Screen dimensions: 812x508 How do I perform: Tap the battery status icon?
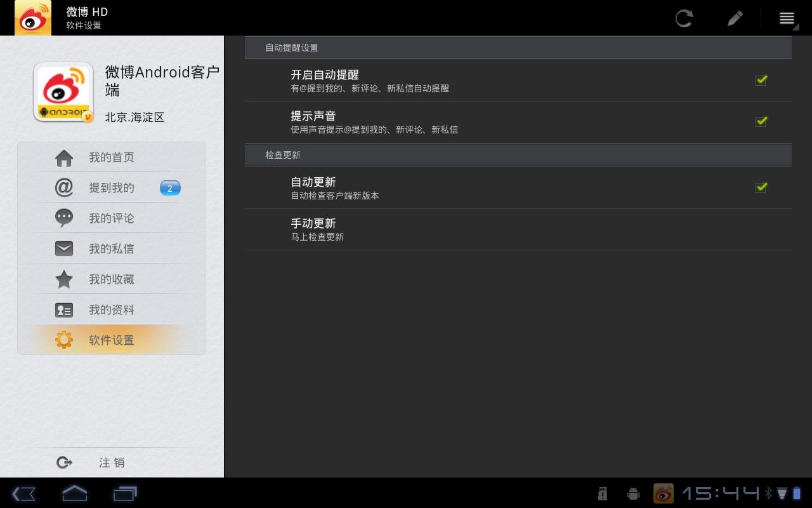tap(797, 493)
